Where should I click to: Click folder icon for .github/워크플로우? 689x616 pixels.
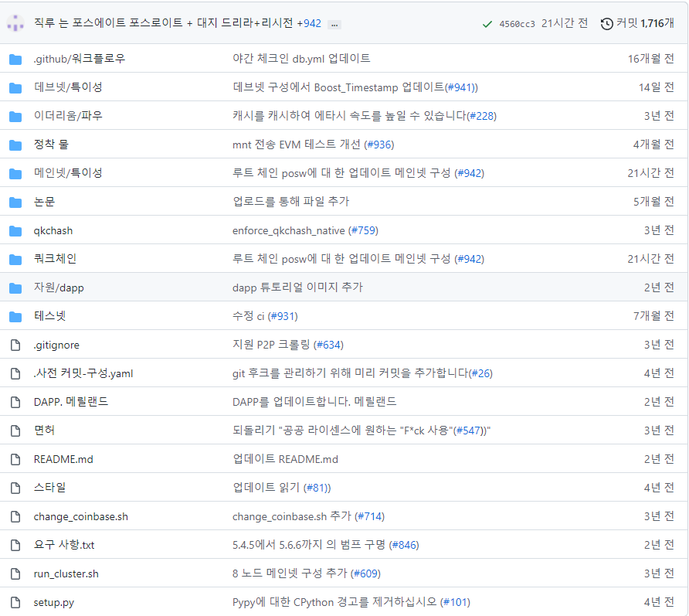15,59
